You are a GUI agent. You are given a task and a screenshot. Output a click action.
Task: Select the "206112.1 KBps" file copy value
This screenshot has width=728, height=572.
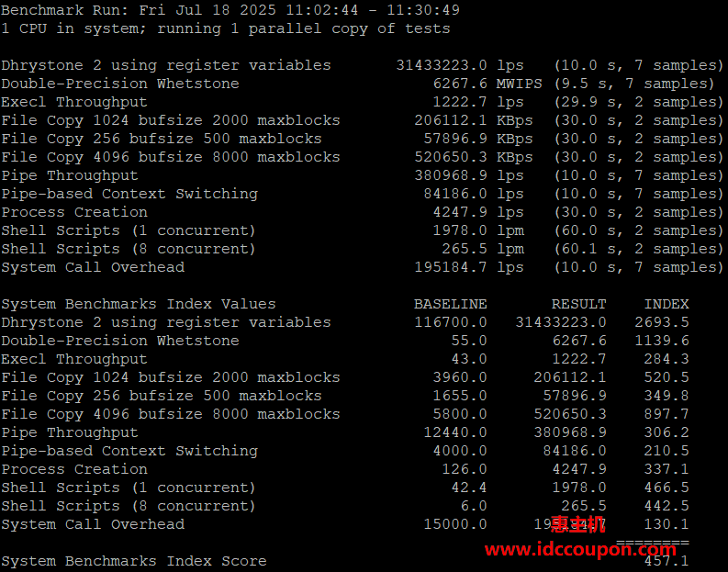474,120
